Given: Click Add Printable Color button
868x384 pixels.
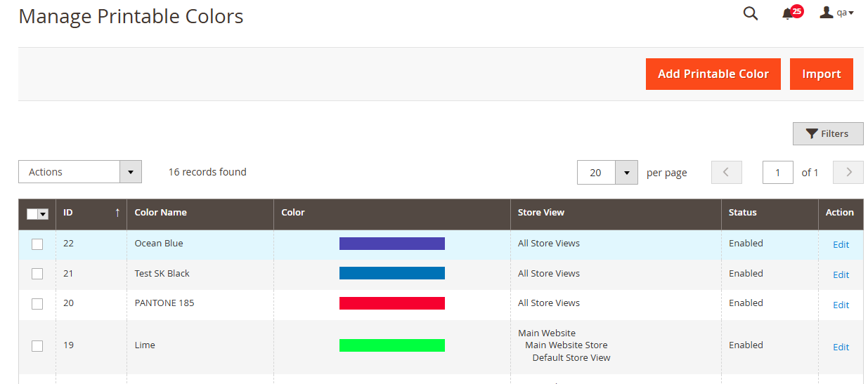Looking at the screenshot, I should click(713, 74).
